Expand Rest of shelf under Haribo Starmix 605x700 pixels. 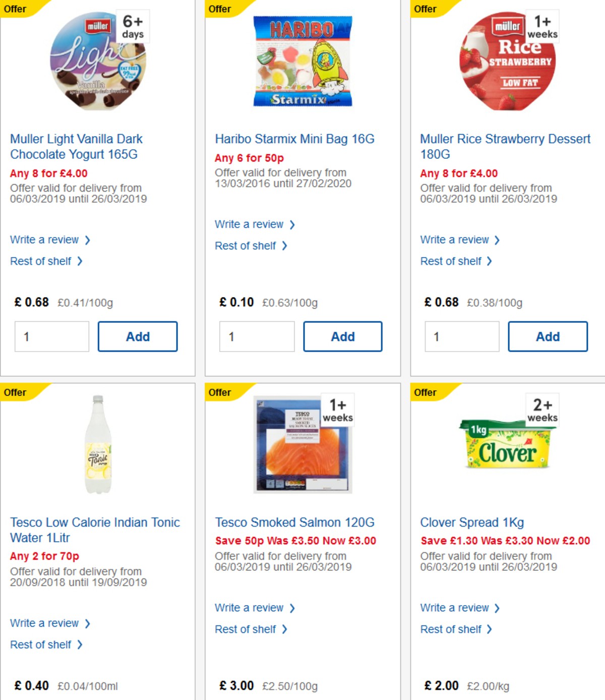point(246,246)
